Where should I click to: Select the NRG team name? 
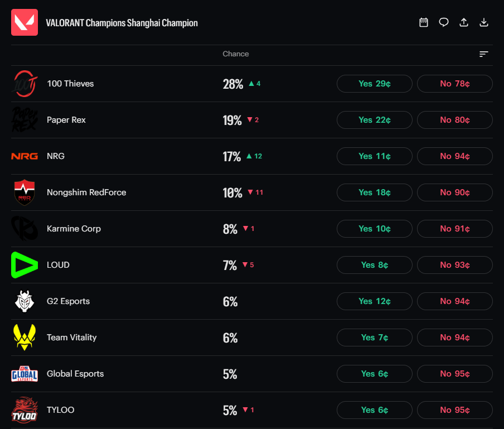pos(56,156)
